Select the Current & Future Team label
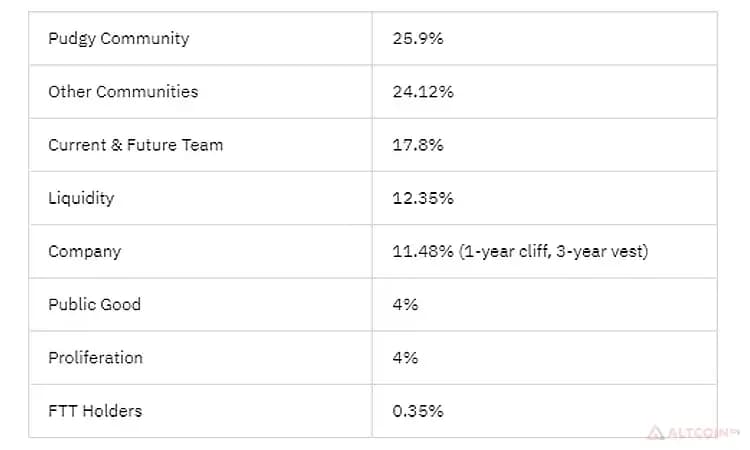The width and height of the screenshot is (750, 450). point(135,145)
